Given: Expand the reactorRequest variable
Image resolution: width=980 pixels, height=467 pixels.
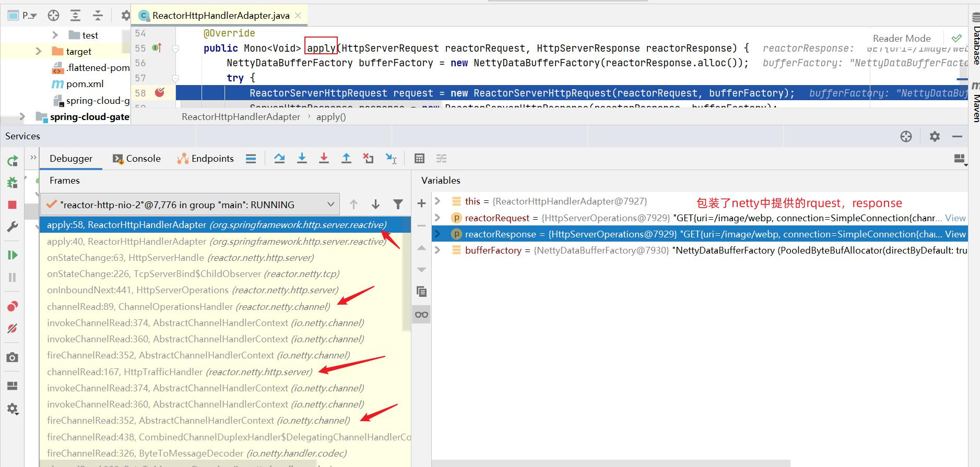Looking at the screenshot, I should pos(438,218).
